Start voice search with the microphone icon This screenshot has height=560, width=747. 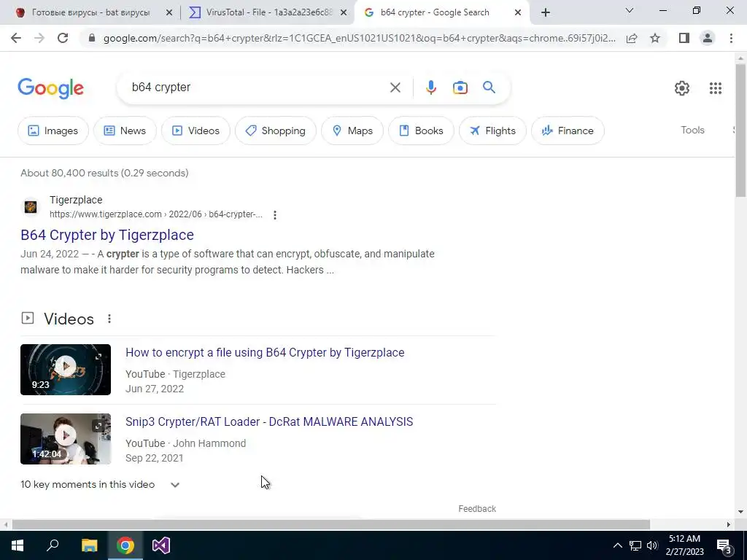point(430,87)
